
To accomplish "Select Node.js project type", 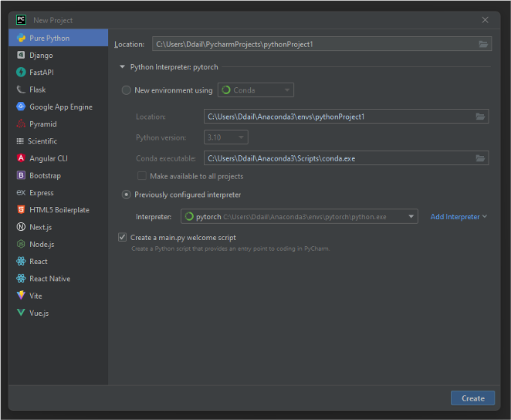I will click(x=59, y=244).
